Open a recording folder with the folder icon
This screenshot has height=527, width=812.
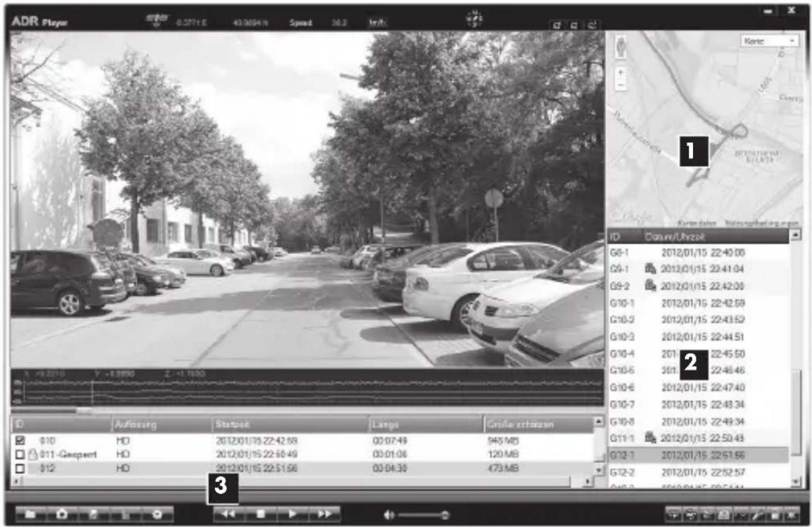pos(30,514)
